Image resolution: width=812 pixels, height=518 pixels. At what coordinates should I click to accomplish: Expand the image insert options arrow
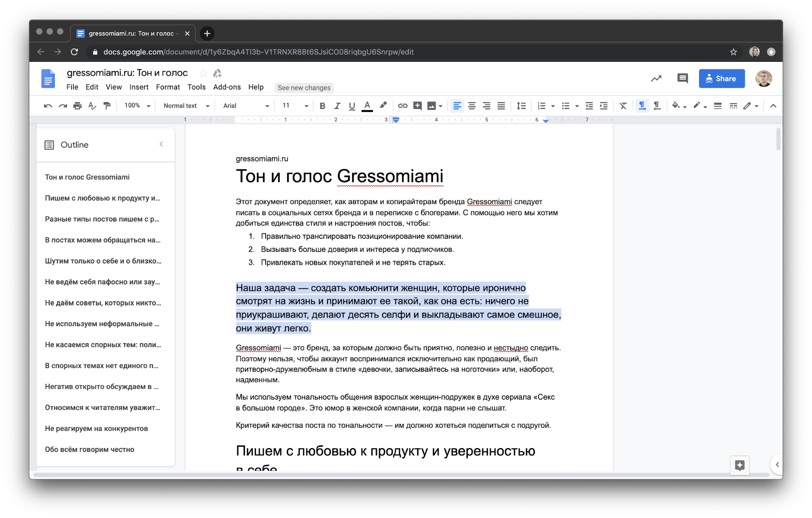[440, 106]
